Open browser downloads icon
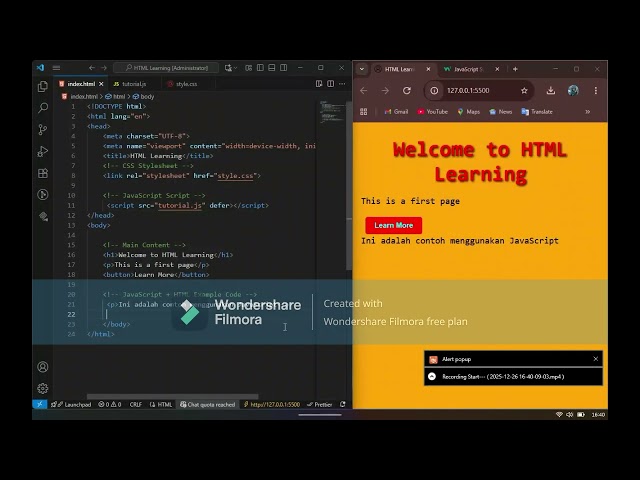Image resolution: width=640 pixels, height=480 pixels. click(x=551, y=91)
